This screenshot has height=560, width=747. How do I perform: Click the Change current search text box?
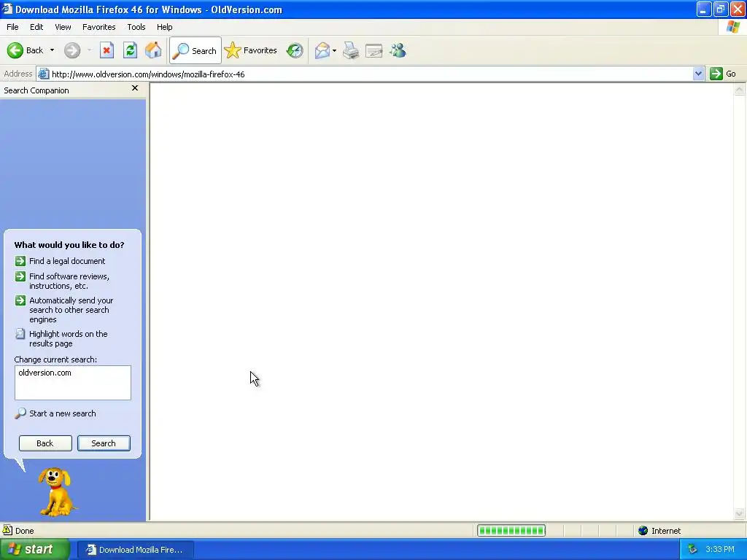(73, 383)
